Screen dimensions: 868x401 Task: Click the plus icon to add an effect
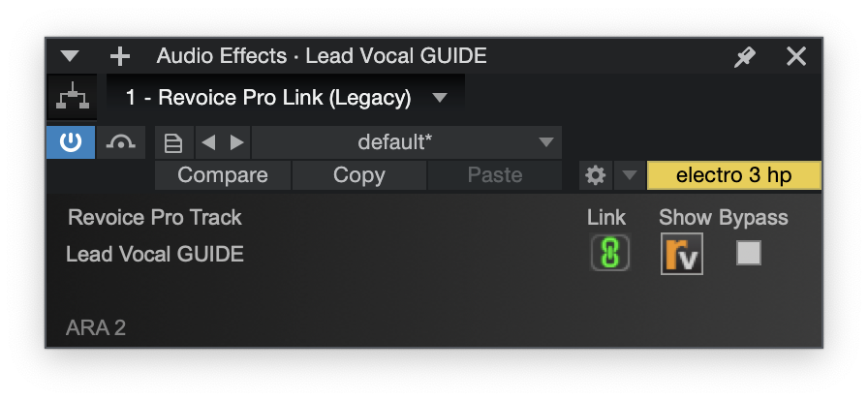[x=119, y=56]
